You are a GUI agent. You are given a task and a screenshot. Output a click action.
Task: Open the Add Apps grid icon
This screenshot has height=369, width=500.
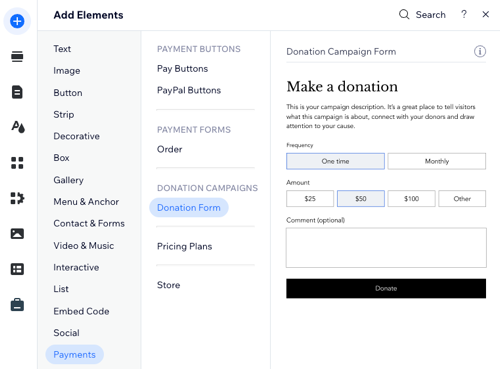[17, 163]
